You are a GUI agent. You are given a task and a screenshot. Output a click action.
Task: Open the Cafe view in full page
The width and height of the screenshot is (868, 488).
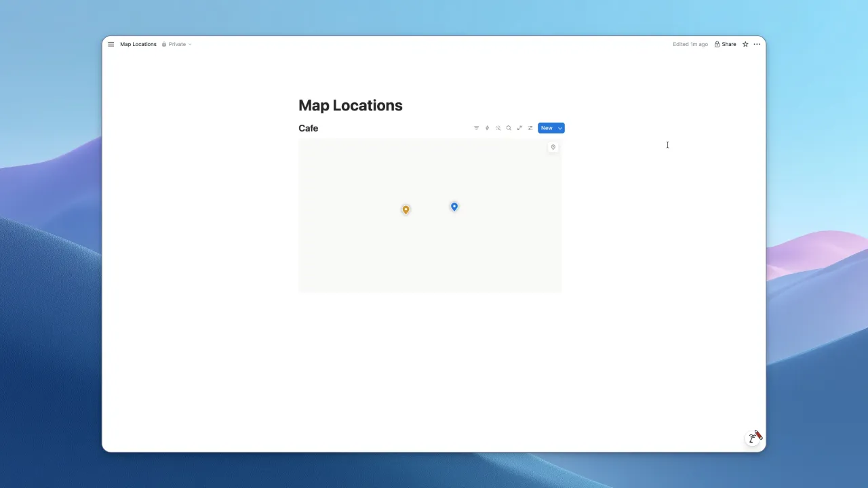(x=519, y=128)
